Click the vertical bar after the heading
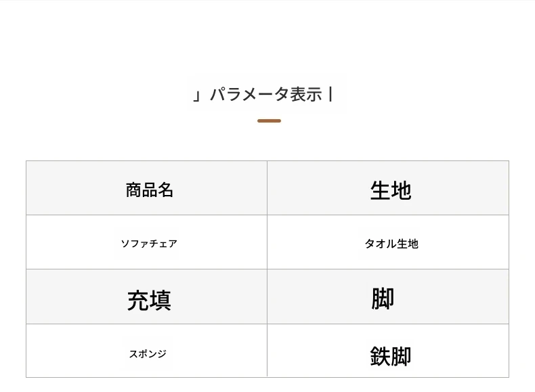535x392 pixels. click(330, 94)
